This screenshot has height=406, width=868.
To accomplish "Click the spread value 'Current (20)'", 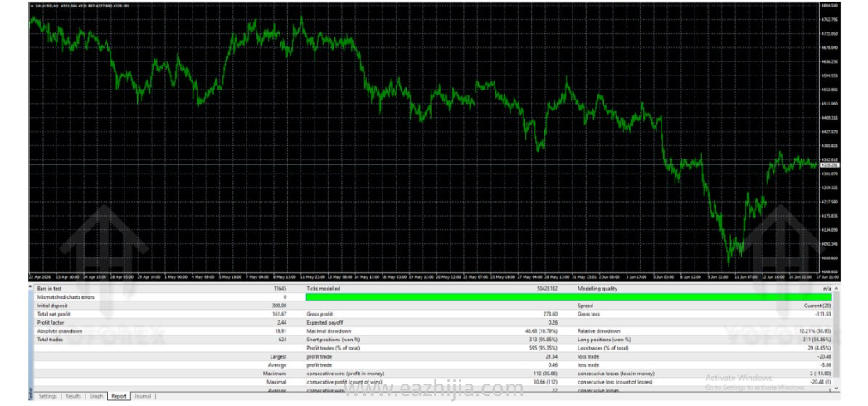I will pos(818,306).
